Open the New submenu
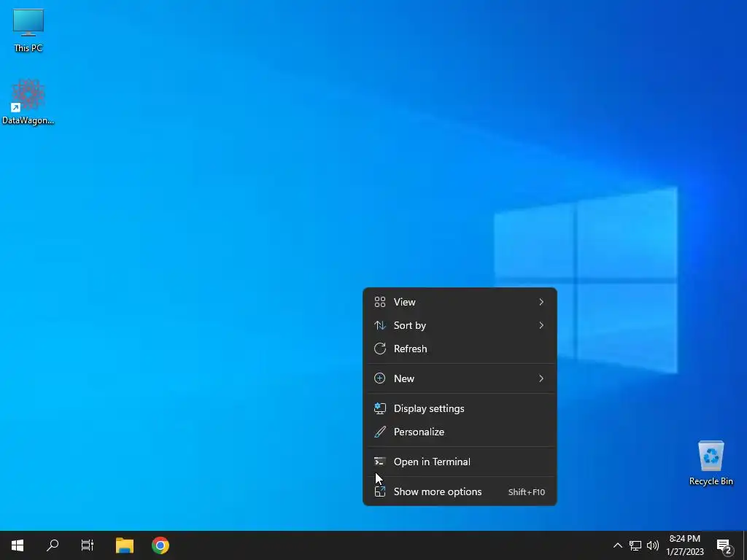This screenshot has width=747, height=560. point(460,378)
